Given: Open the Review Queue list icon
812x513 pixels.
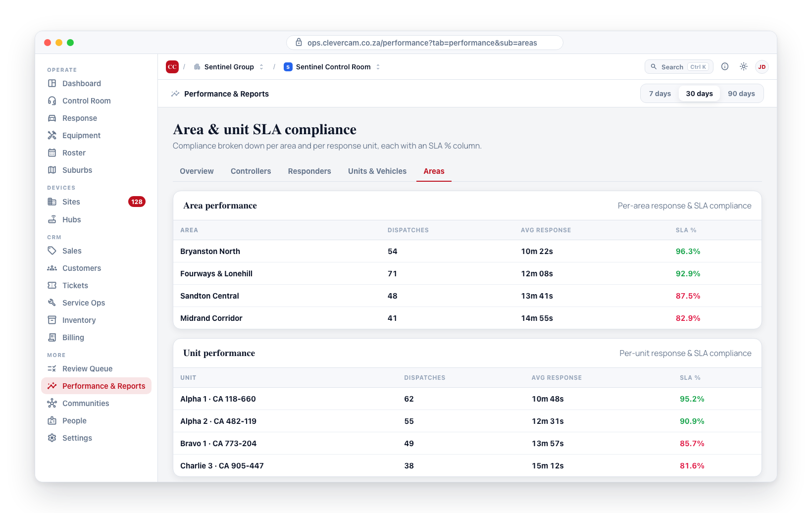Looking at the screenshot, I should pos(52,368).
